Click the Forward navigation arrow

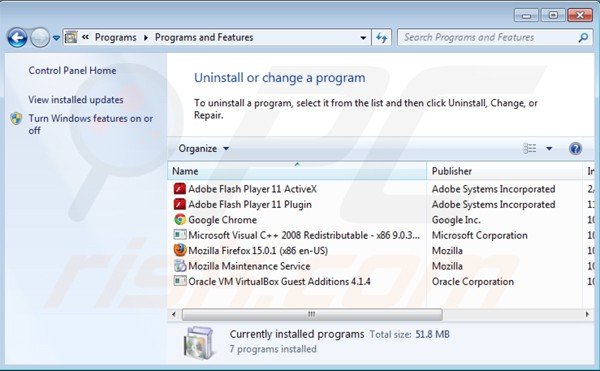[40, 37]
